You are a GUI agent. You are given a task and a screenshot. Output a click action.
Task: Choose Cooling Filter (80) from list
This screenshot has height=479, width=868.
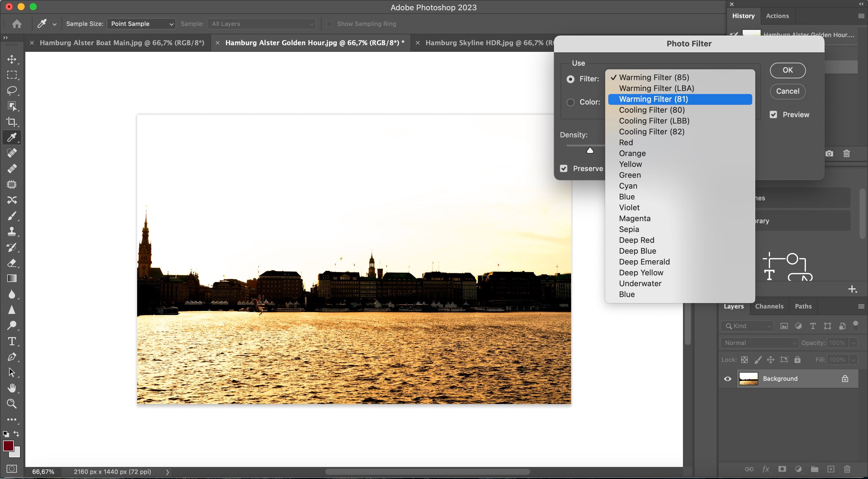click(652, 110)
